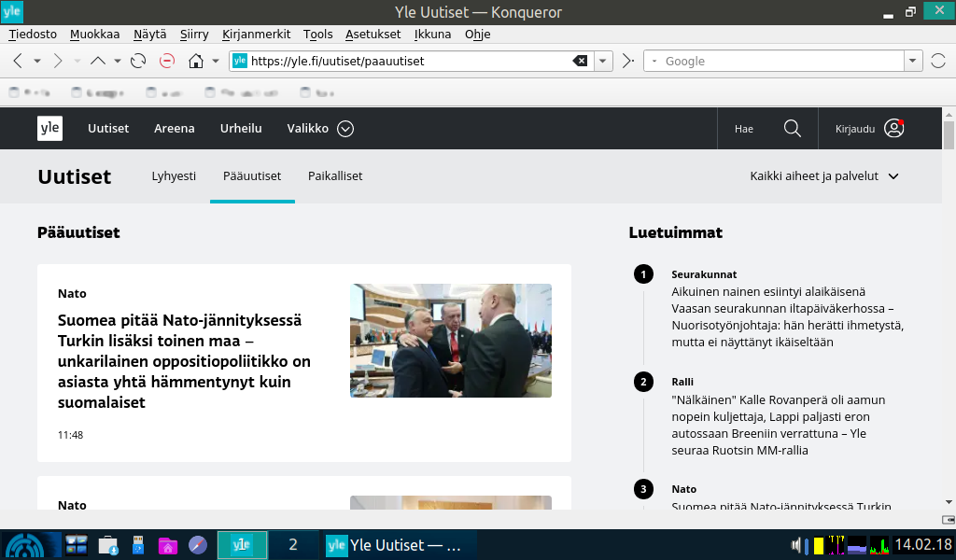Click the user profile avatar icon
Viewport: 956px width, 560px height.
[x=893, y=128]
